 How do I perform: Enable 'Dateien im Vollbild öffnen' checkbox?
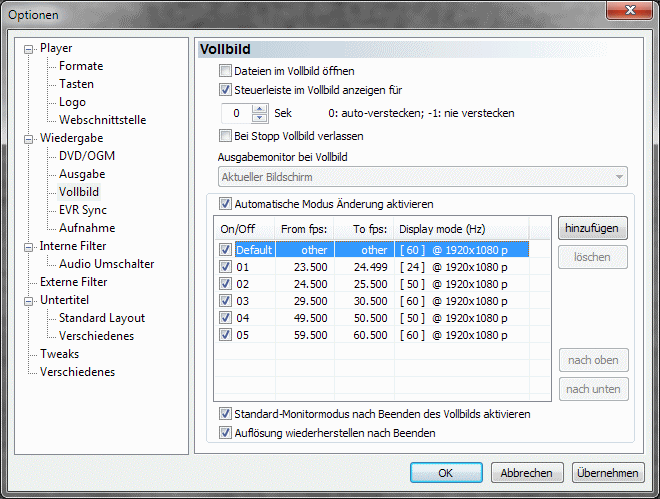[225, 71]
